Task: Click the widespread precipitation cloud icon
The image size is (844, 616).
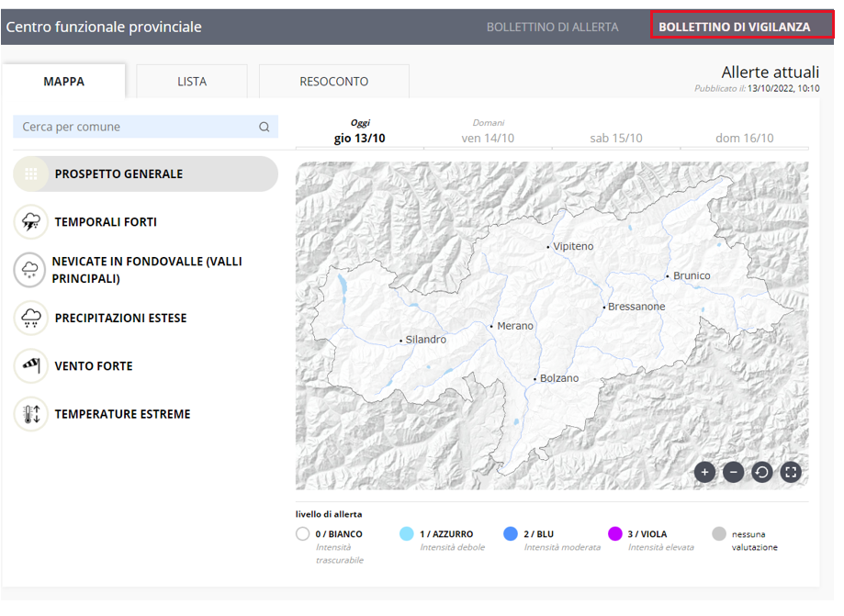Action: pyautogui.click(x=31, y=319)
